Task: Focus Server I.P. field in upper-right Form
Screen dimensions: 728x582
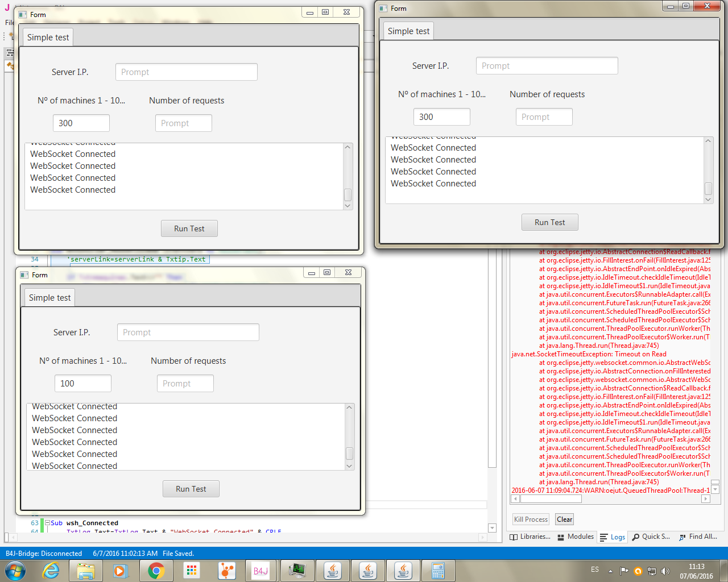Action: 547,66
